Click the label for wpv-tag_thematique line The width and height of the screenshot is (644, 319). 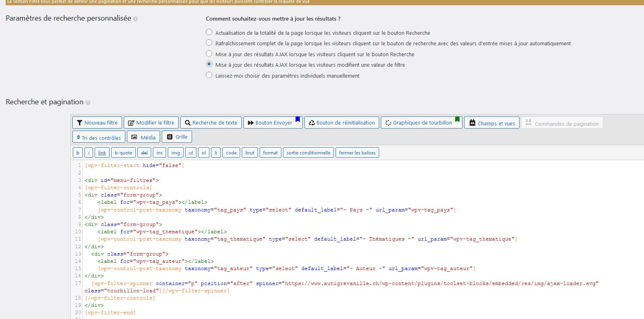click(x=162, y=232)
